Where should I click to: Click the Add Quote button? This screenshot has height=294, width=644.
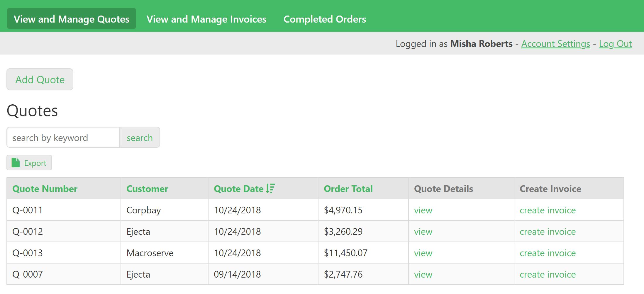coord(40,79)
